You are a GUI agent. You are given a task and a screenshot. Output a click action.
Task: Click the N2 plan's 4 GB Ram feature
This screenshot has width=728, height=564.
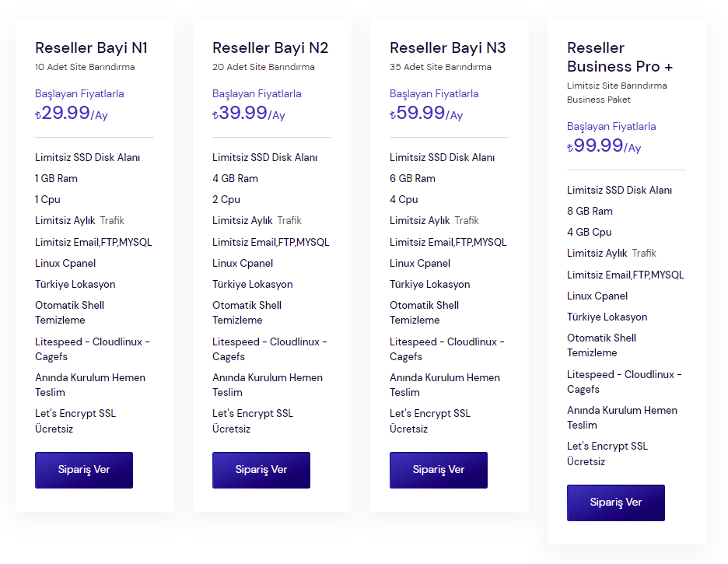235,178
